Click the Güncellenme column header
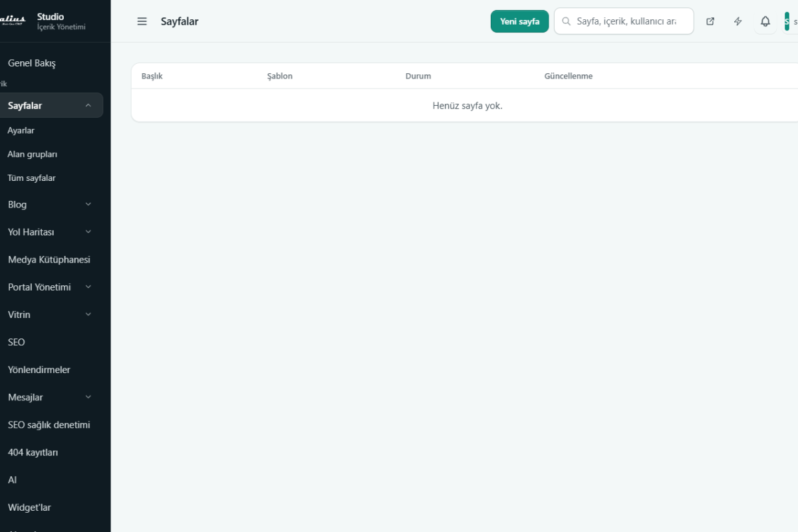 (x=569, y=76)
